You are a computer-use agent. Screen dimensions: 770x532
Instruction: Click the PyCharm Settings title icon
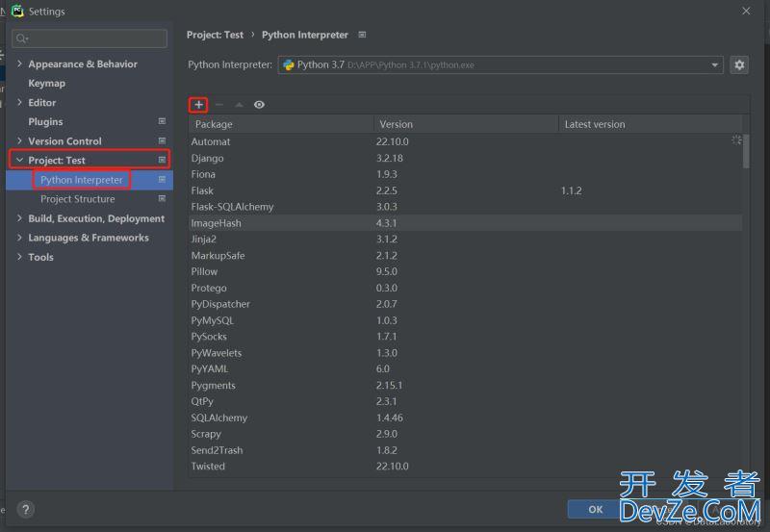17,11
